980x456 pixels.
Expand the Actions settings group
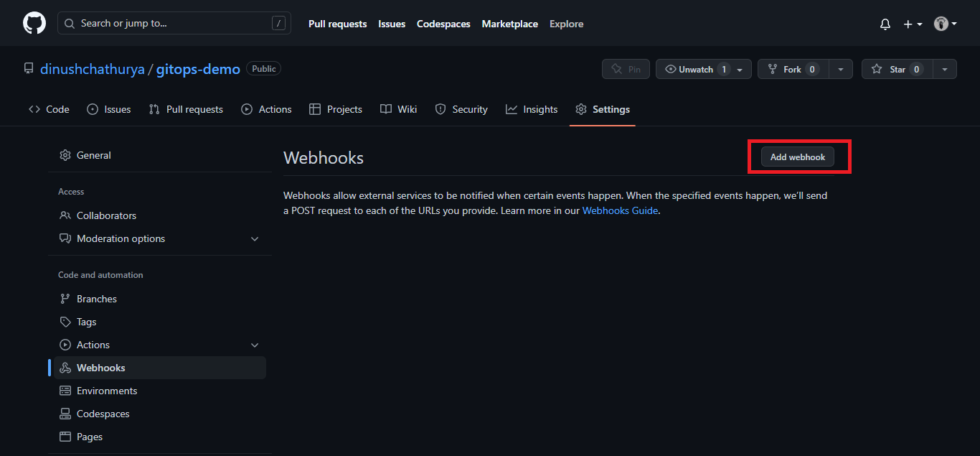(x=255, y=344)
